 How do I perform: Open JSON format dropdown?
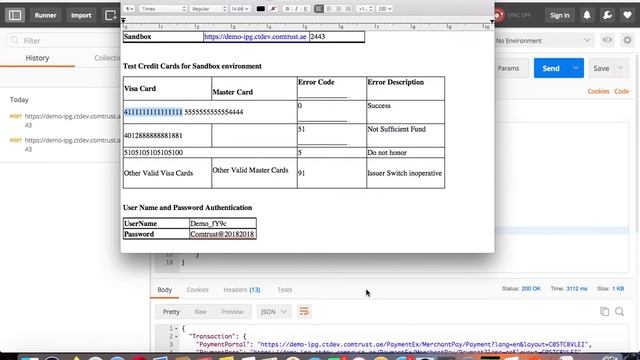[x=273, y=311]
